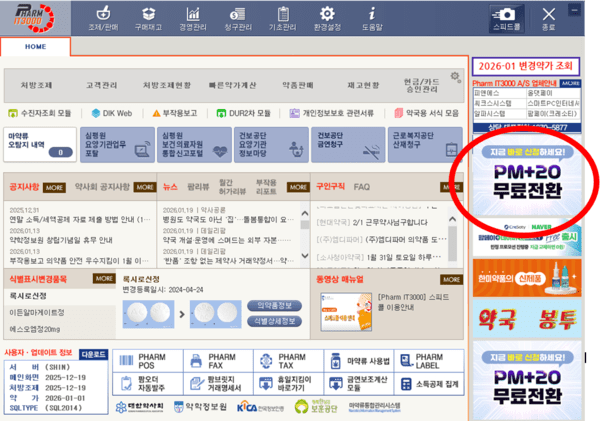The height and width of the screenshot is (421, 600).
Task: Click the 구매재고 purchase inventory icon
Action: (x=149, y=19)
